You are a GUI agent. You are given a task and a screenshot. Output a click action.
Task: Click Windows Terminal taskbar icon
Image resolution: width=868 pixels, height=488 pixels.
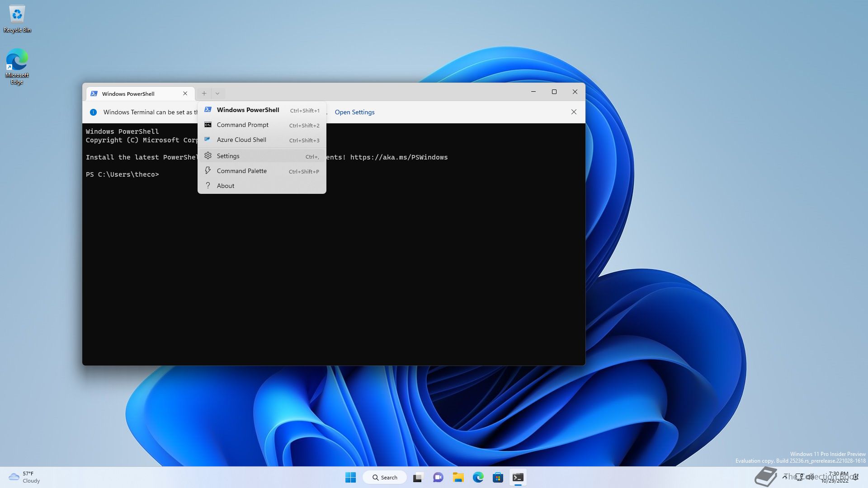coord(518,477)
